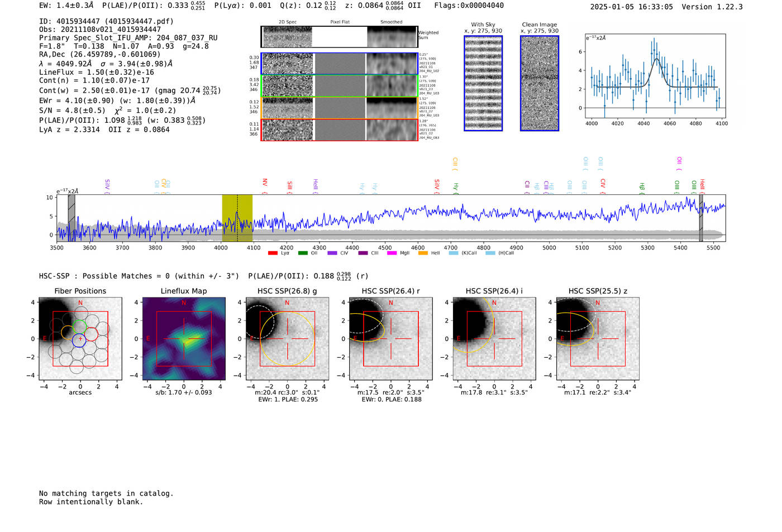
Task: Click the blue fiber circle in Fiber Positions
Action: pyautogui.click(x=79, y=340)
